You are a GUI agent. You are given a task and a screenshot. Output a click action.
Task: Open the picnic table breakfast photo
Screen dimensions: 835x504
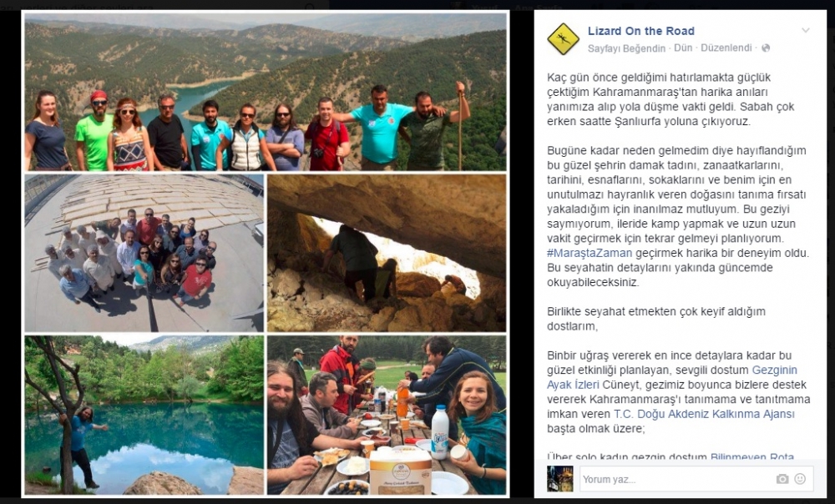click(x=387, y=415)
